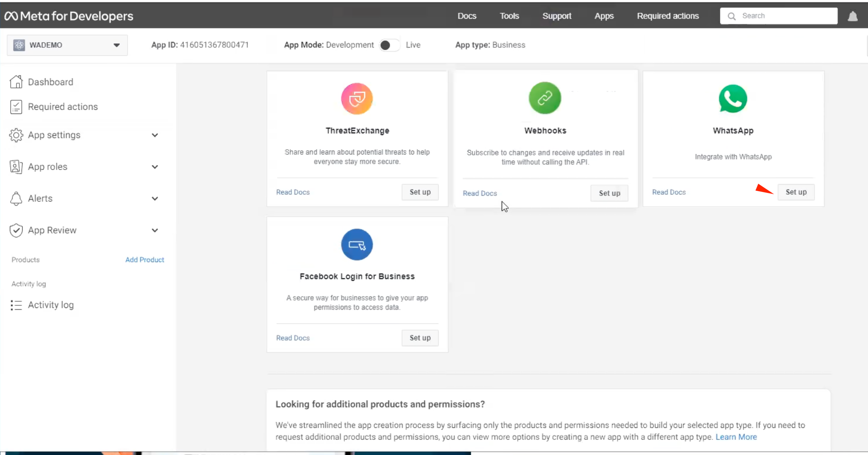Click the notification bell icon

point(853,16)
